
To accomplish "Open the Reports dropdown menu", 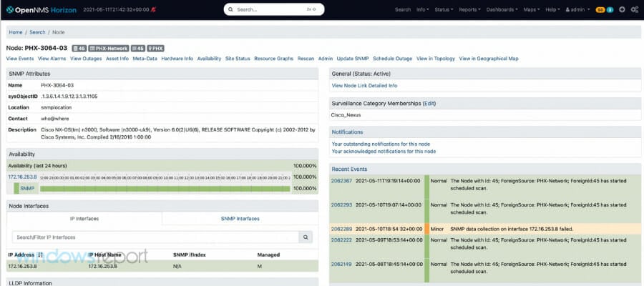I will (470, 9).
